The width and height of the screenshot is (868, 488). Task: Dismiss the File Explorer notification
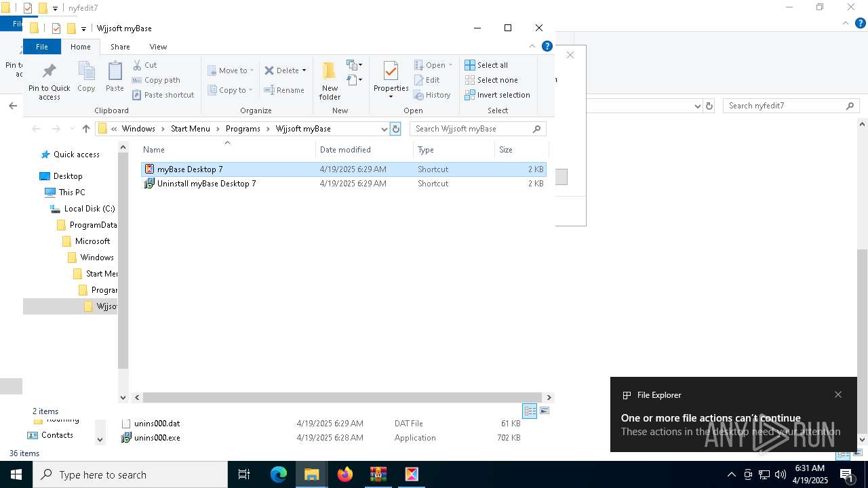coord(838,394)
